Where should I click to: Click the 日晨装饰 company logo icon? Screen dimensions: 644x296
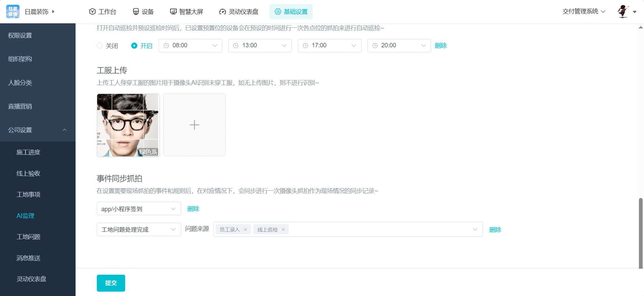pos(13,11)
